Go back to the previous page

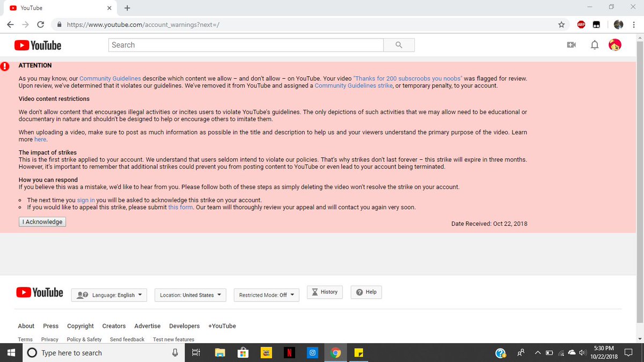11,24
